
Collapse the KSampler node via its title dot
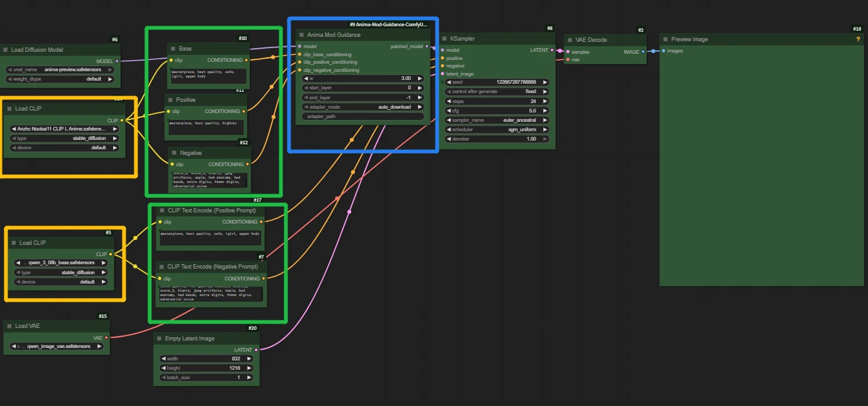click(444, 39)
